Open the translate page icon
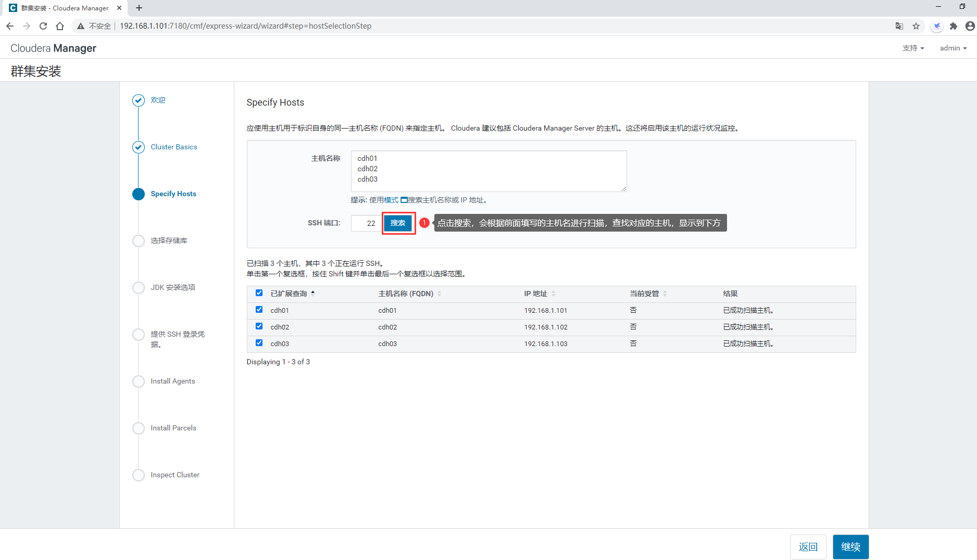The width and height of the screenshot is (977, 560). tap(899, 26)
